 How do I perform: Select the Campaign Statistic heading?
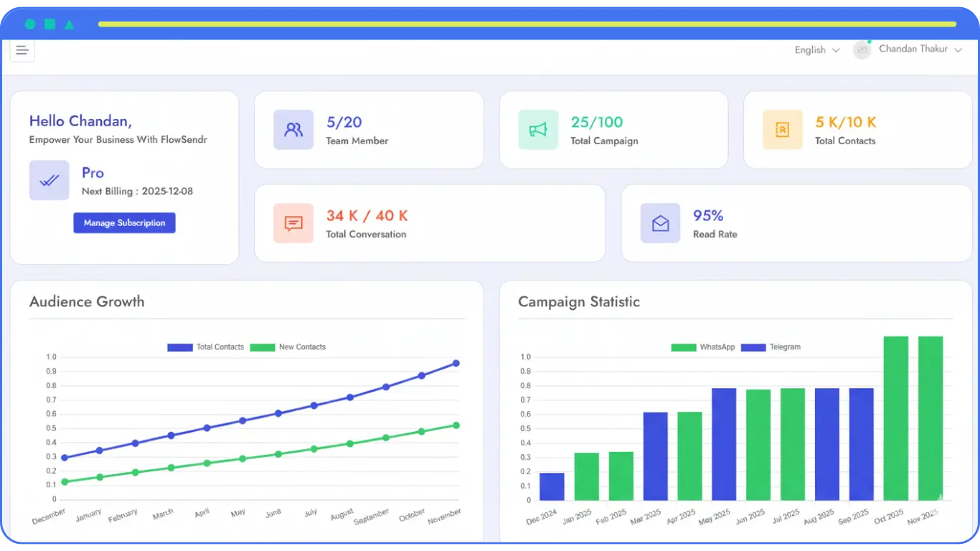pos(579,302)
